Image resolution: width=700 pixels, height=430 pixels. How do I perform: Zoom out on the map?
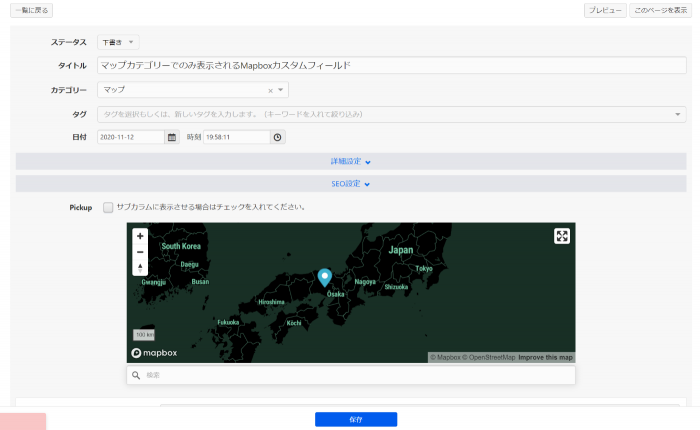click(140, 252)
